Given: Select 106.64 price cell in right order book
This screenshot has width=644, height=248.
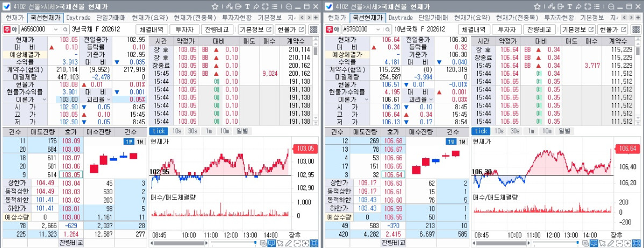Looking at the screenshot, I should coord(392,174).
